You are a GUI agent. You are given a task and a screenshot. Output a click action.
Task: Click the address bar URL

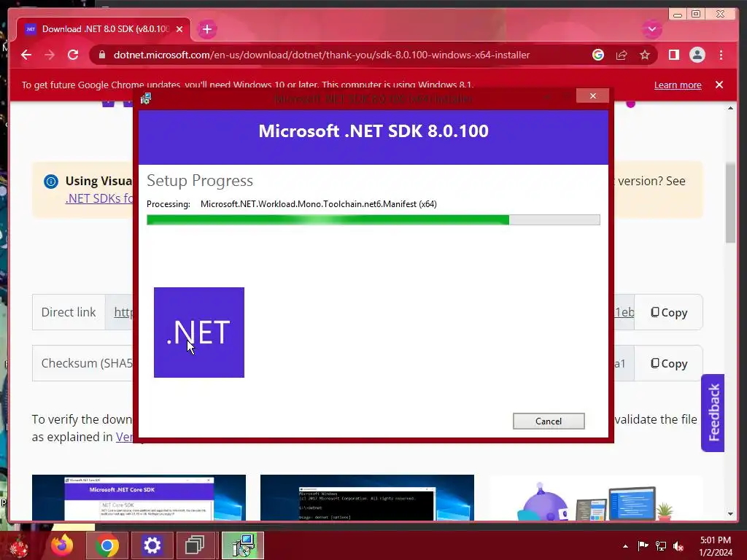point(322,55)
